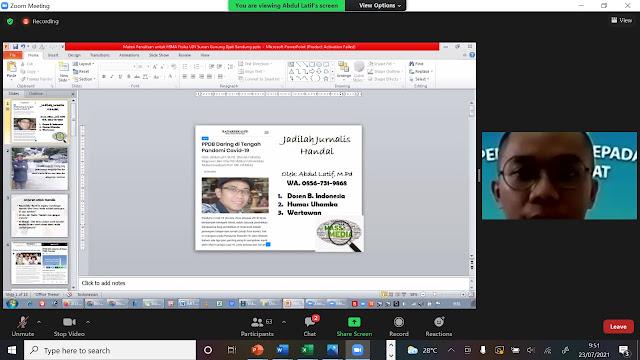Screen dimensions: 640x360
Task: Unmute the microphone in Zoom
Action: tap(23, 326)
